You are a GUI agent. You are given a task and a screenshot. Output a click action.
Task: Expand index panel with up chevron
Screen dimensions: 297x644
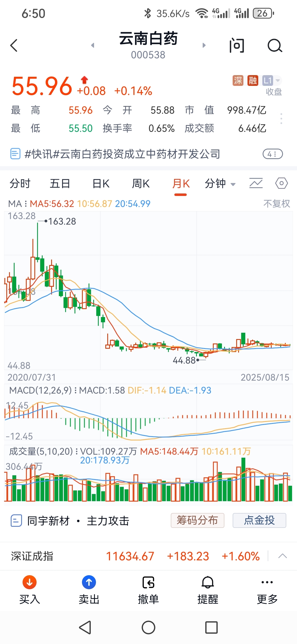282,556
